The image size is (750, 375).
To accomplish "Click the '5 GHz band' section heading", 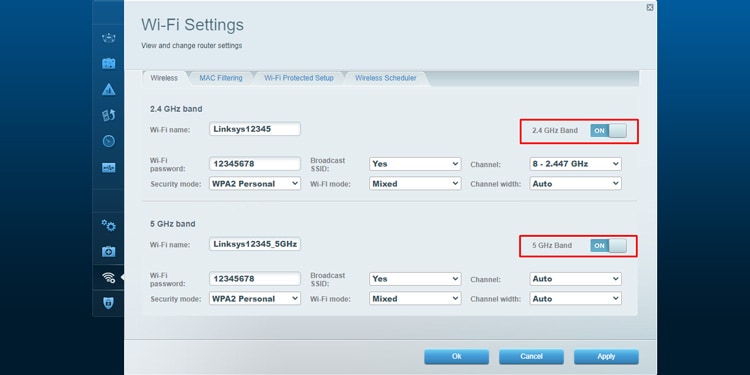I will (x=172, y=224).
